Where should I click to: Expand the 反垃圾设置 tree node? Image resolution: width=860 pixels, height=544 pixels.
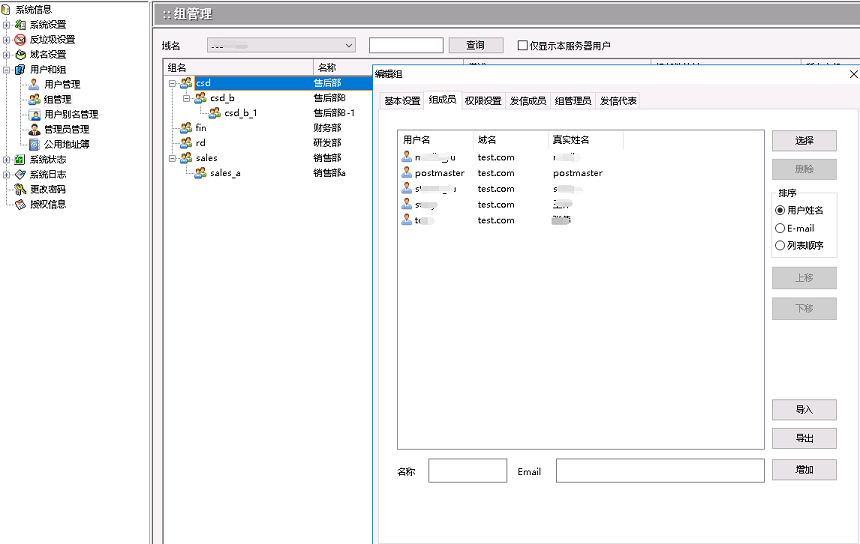pos(7,39)
